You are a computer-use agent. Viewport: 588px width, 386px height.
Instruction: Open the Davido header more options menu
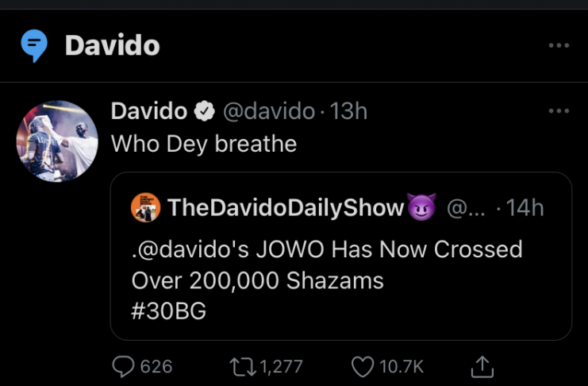[x=559, y=46]
